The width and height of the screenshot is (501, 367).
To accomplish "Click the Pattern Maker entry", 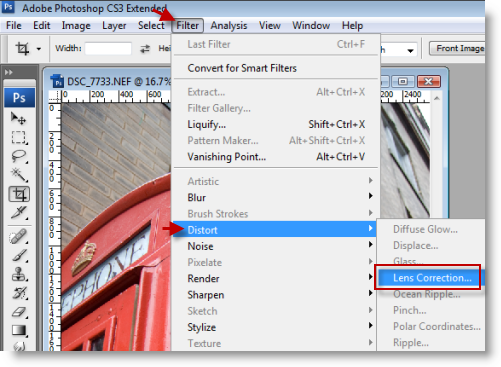I will coord(276,140).
